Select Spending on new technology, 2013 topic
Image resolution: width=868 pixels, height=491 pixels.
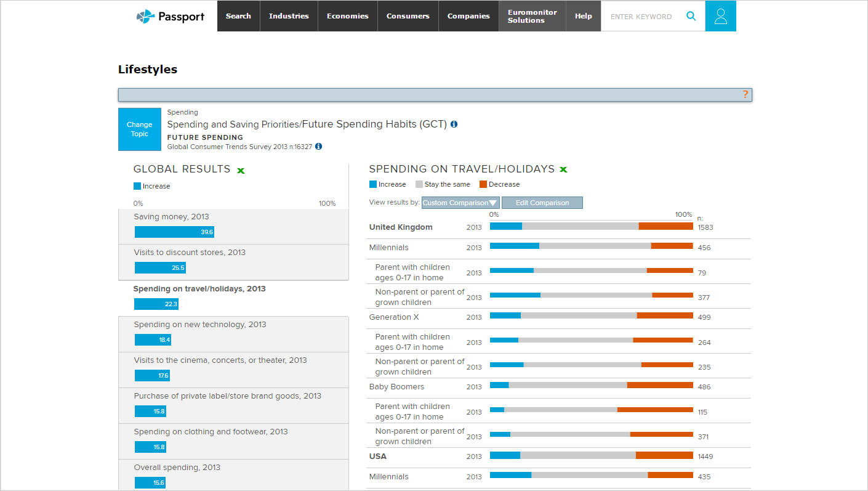pos(200,325)
